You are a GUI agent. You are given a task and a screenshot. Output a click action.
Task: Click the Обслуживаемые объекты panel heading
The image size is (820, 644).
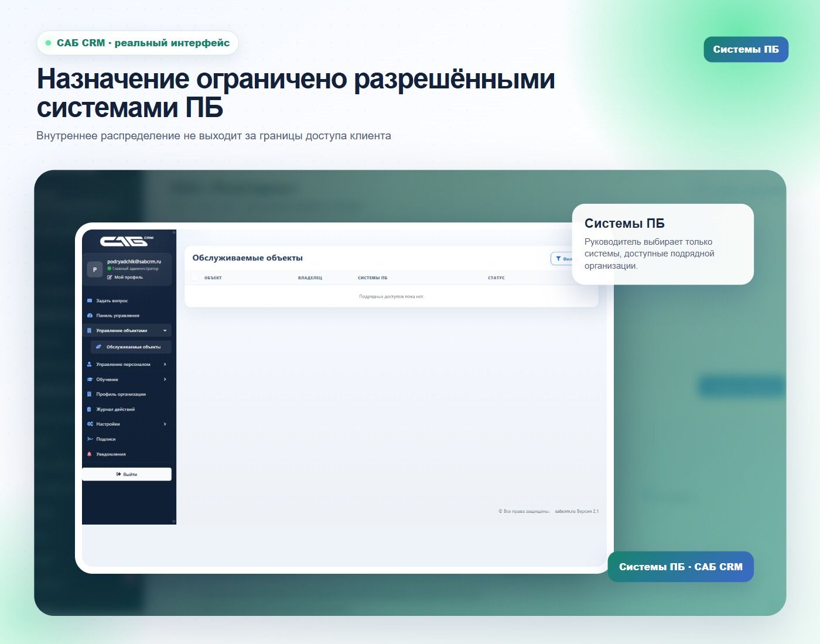tap(248, 258)
